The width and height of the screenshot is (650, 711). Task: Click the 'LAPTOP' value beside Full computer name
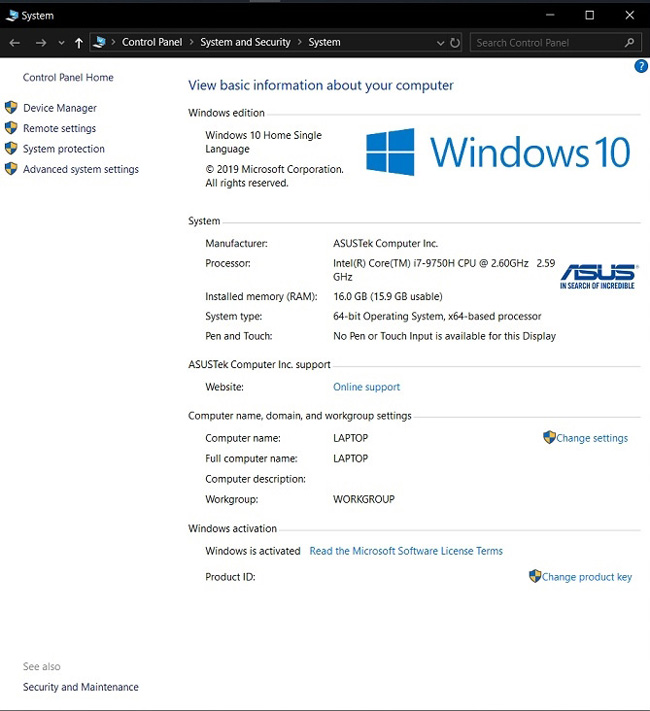(x=351, y=458)
